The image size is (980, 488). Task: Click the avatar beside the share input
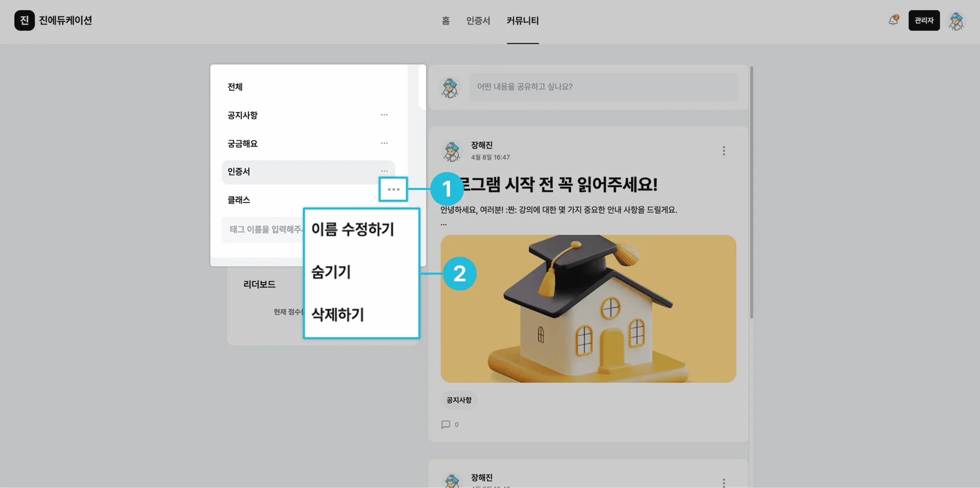point(450,88)
